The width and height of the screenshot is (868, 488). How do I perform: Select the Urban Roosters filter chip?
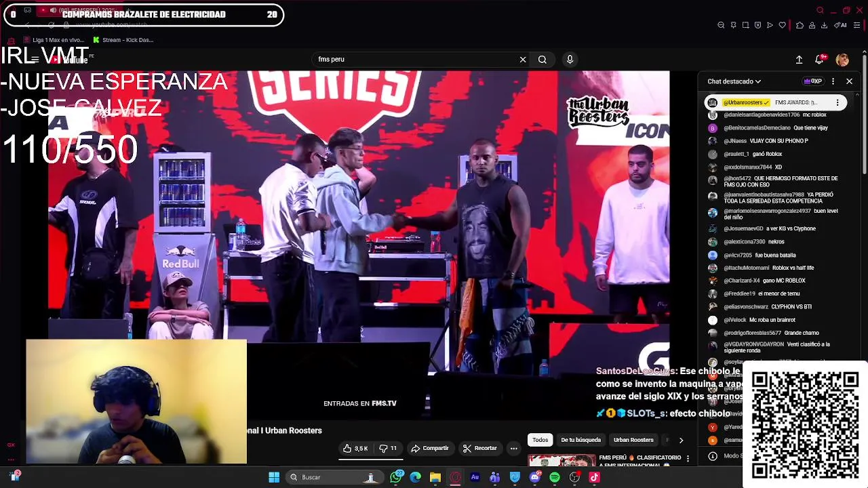(x=633, y=440)
